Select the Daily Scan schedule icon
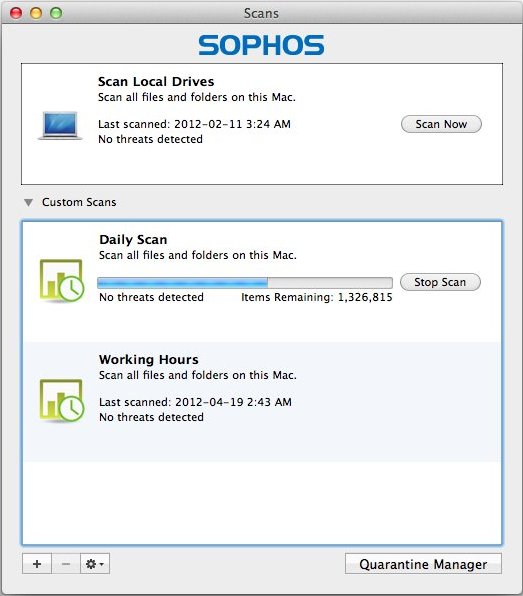The height and width of the screenshot is (596, 523). coord(61,281)
